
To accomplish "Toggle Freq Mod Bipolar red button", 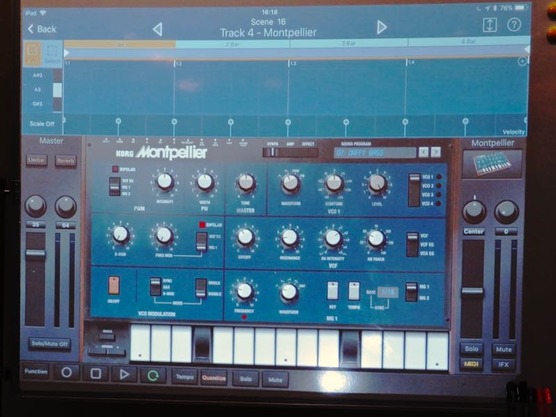I will coord(202,225).
